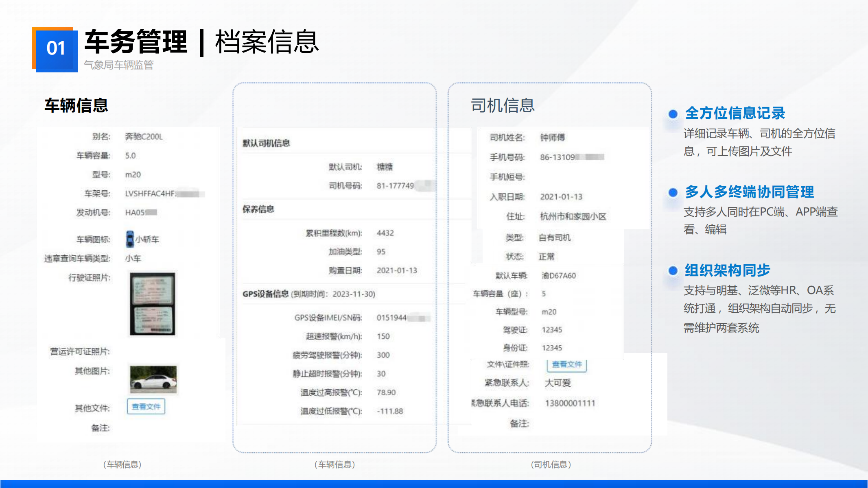
Task: Open the 行驶证照片 license thumbnail
Action: [153, 304]
